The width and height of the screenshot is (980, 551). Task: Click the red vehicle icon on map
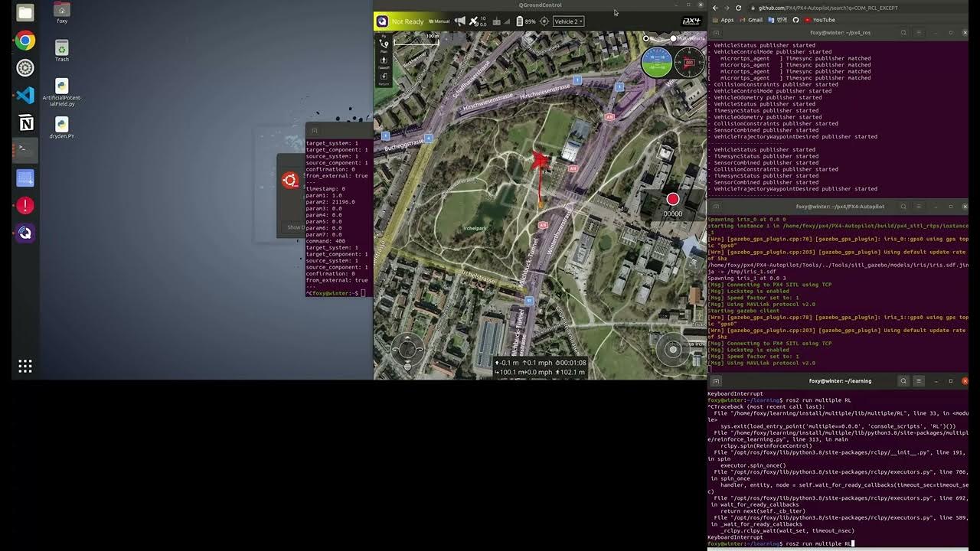pos(541,161)
